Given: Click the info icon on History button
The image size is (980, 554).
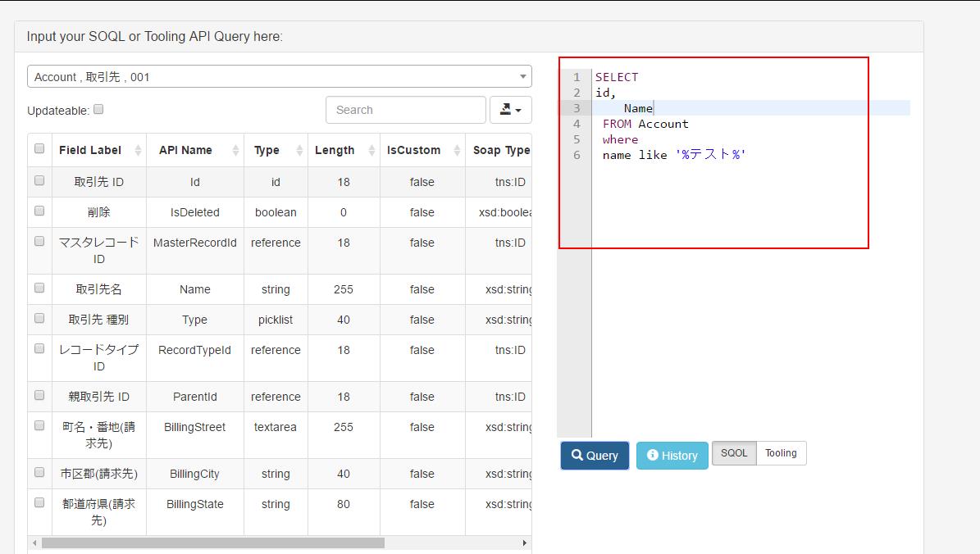Looking at the screenshot, I should click(x=653, y=455).
